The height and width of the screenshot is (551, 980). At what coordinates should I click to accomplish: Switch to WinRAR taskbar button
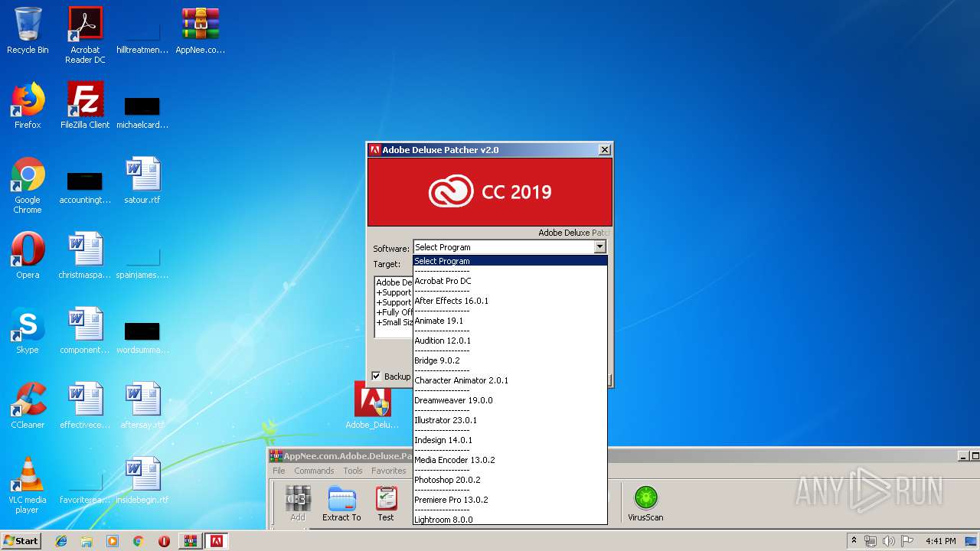coord(191,541)
